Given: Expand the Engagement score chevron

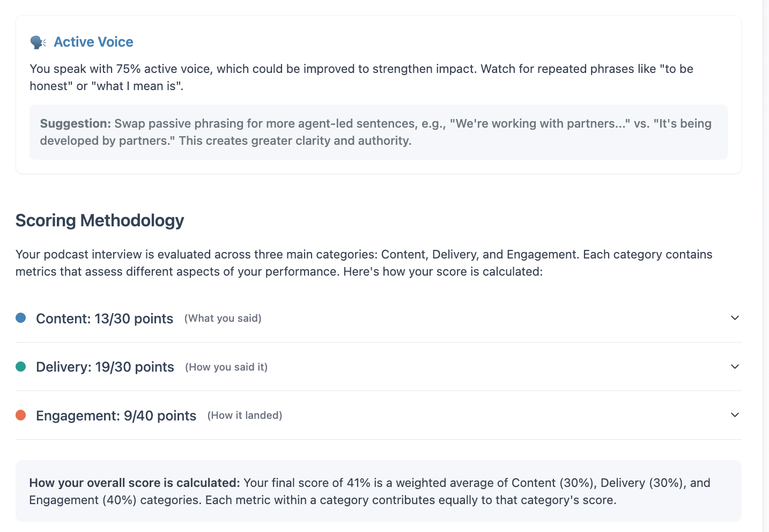Looking at the screenshot, I should [735, 415].
